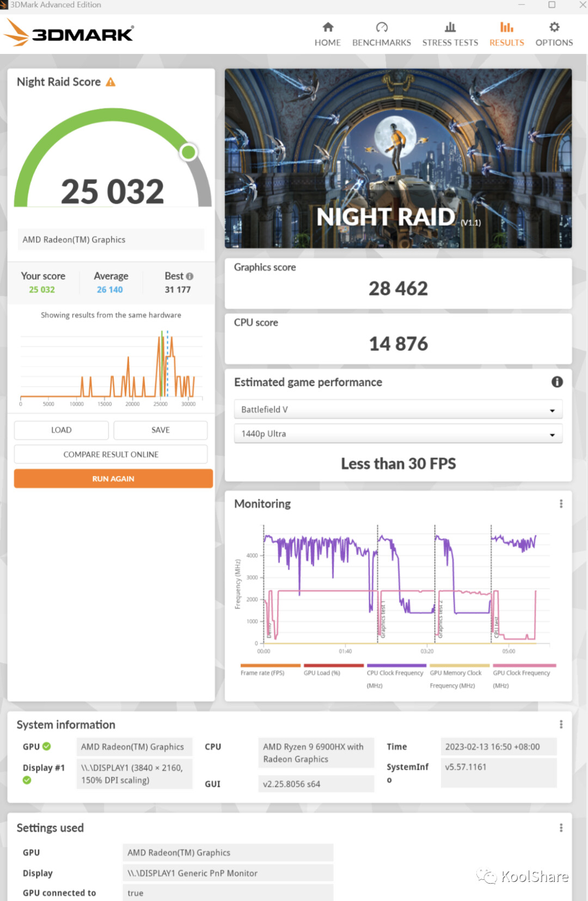Click the GPU connected to true value

(228, 893)
